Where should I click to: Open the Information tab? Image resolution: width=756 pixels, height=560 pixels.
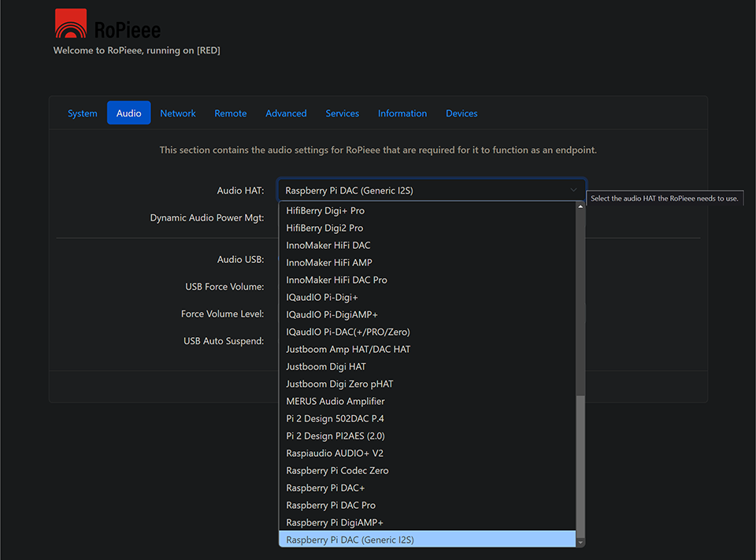click(x=402, y=113)
